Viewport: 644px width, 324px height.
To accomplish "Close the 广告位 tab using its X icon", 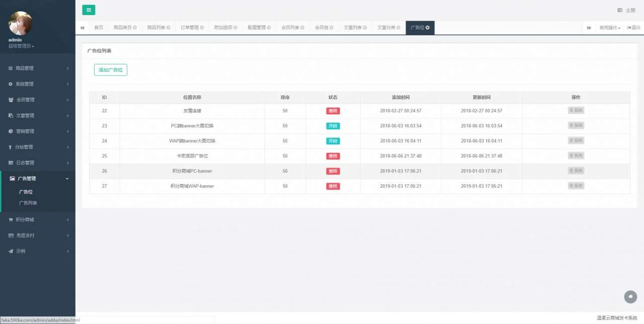I will tap(428, 28).
